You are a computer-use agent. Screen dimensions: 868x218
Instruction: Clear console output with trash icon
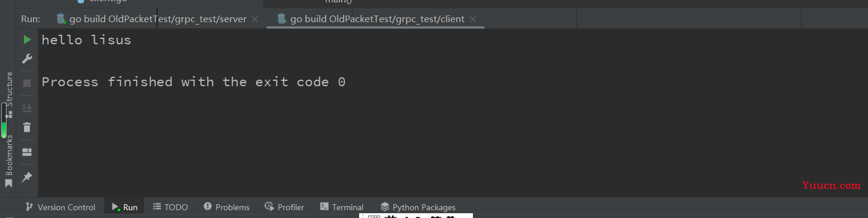coord(27,127)
